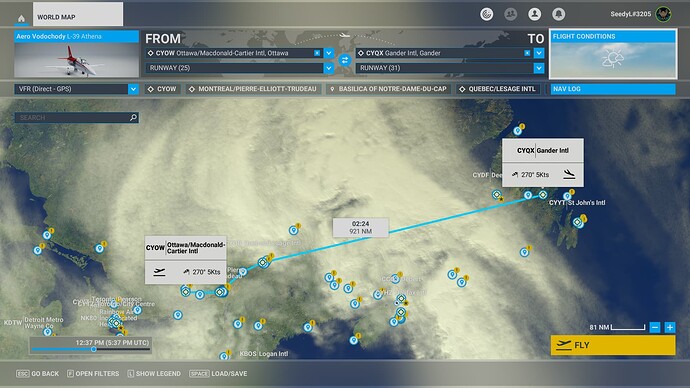
Task: Open the marketplace globe icon
Action: 486,15
